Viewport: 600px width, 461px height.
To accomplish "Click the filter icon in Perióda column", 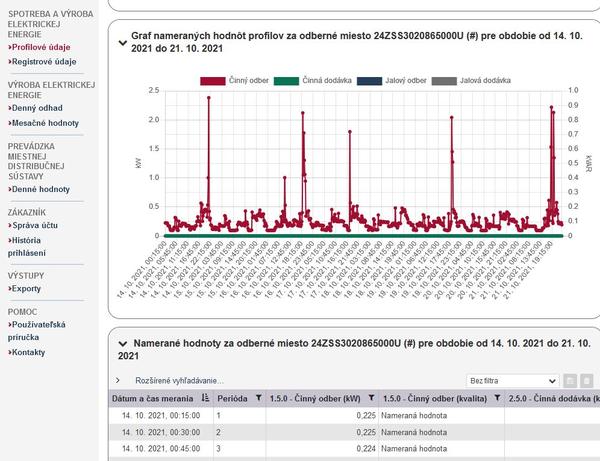I will (259, 397).
